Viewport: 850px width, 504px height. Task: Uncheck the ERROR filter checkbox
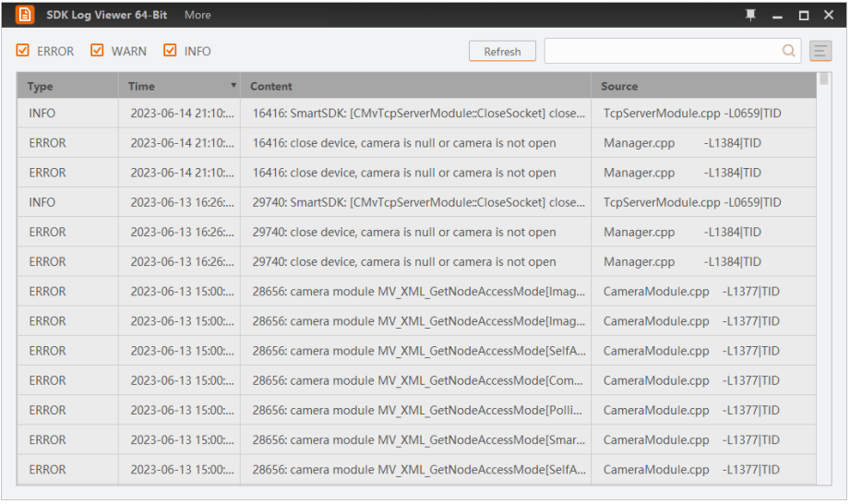click(23, 51)
